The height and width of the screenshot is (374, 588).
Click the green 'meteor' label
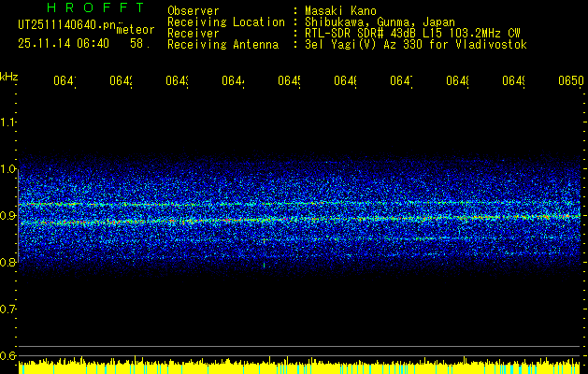136,30
